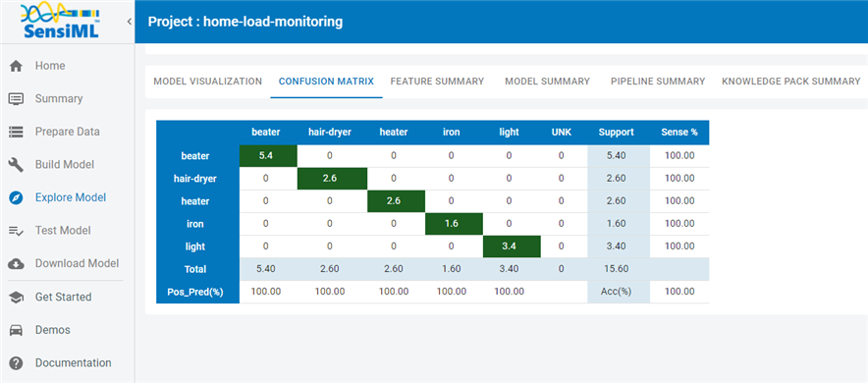The image size is (868, 383).
Task: Switch to the Feature Summary tab
Action: tap(437, 82)
